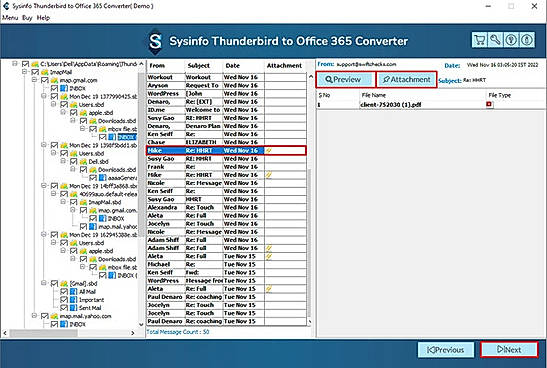Click the Next button
Image resolution: width=547 pixels, height=368 pixels.
(x=509, y=349)
